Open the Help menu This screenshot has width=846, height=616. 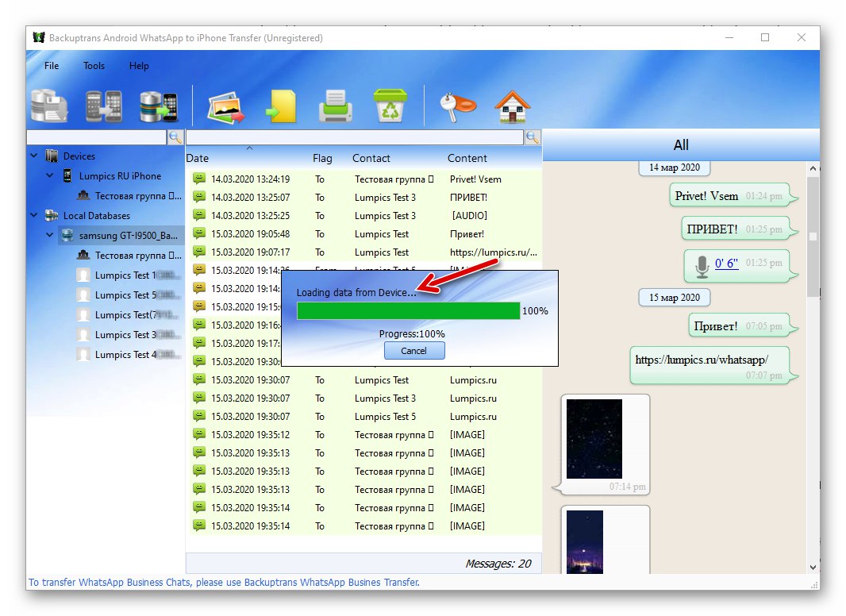139,65
